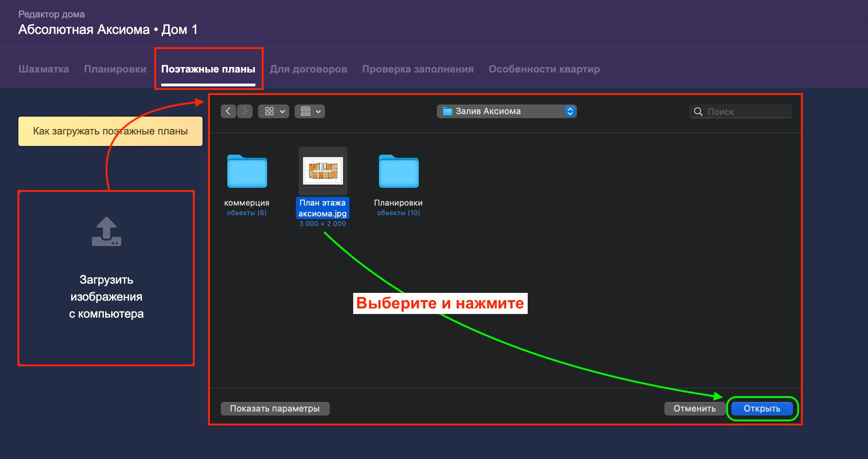Image resolution: width=868 pixels, height=459 pixels.
Task: Go back in the file dialog
Action: point(228,112)
